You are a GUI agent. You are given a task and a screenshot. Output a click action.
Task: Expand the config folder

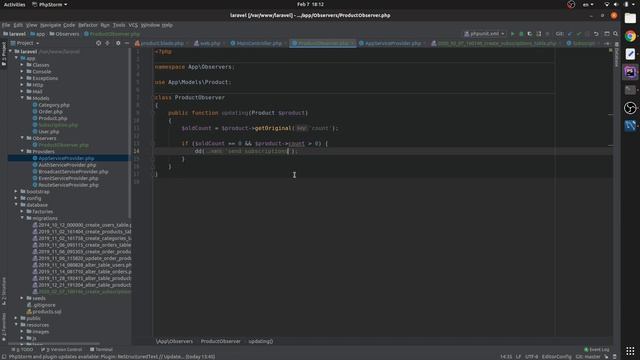pyautogui.click(x=16, y=198)
